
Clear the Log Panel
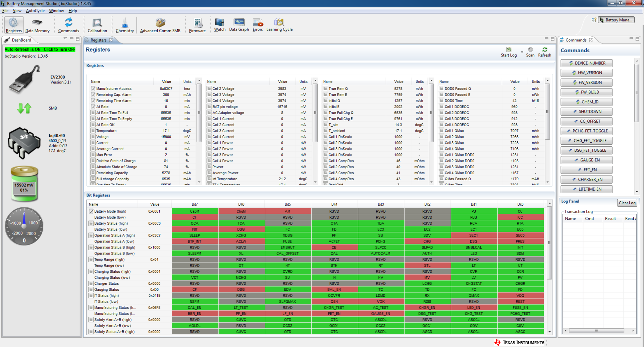(x=627, y=203)
